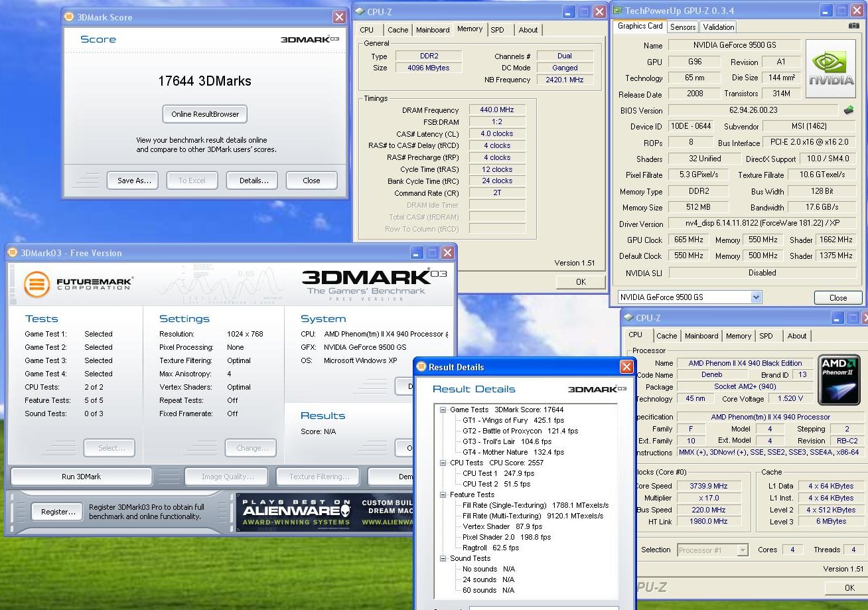Collapse the CPU Tests tree node

pos(443,463)
